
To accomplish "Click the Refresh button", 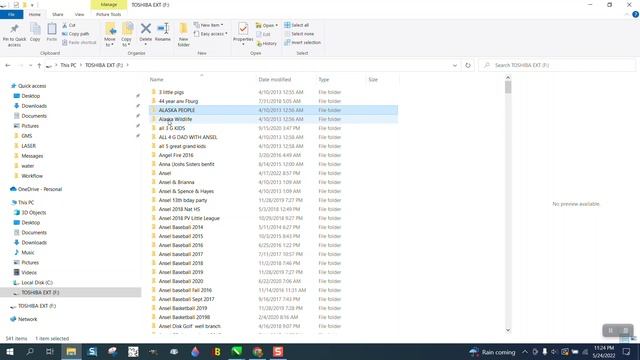I will click(468, 65).
